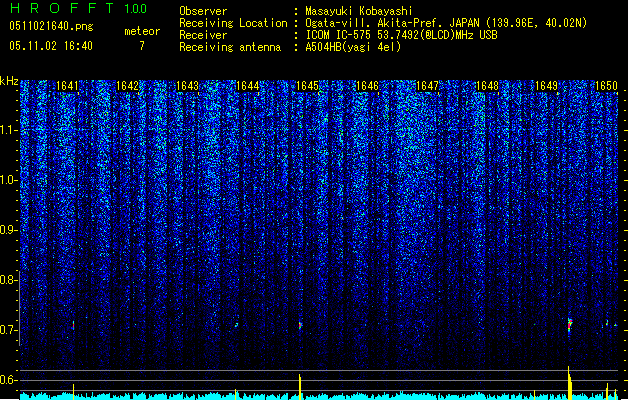Viewport: 629px width, 400px height.
Task: Click the 0.6 kHz axis tick label
Action: (x=8, y=380)
